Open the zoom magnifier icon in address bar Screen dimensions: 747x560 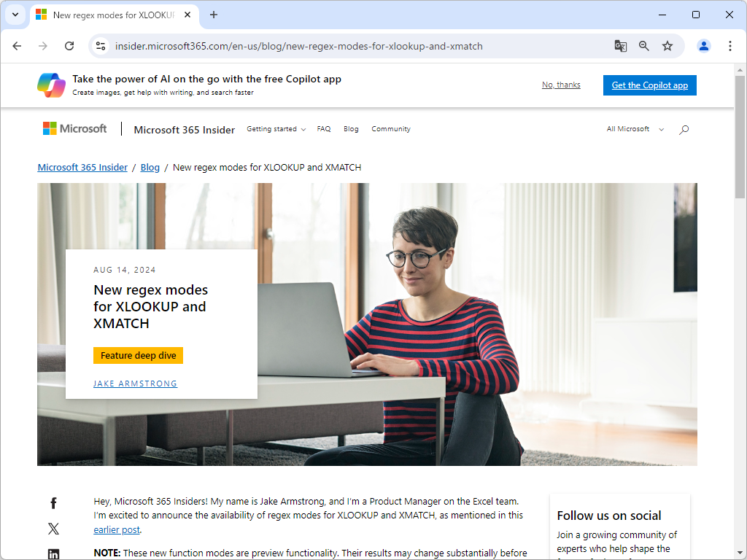coord(644,46)
